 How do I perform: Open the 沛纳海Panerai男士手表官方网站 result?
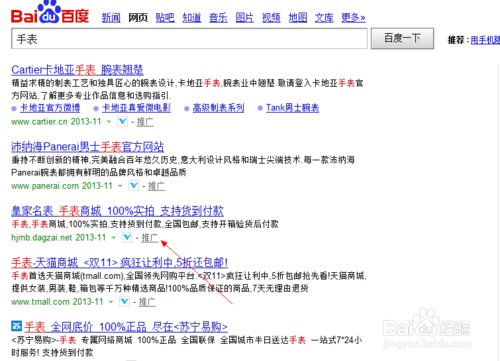coord(87,147)
